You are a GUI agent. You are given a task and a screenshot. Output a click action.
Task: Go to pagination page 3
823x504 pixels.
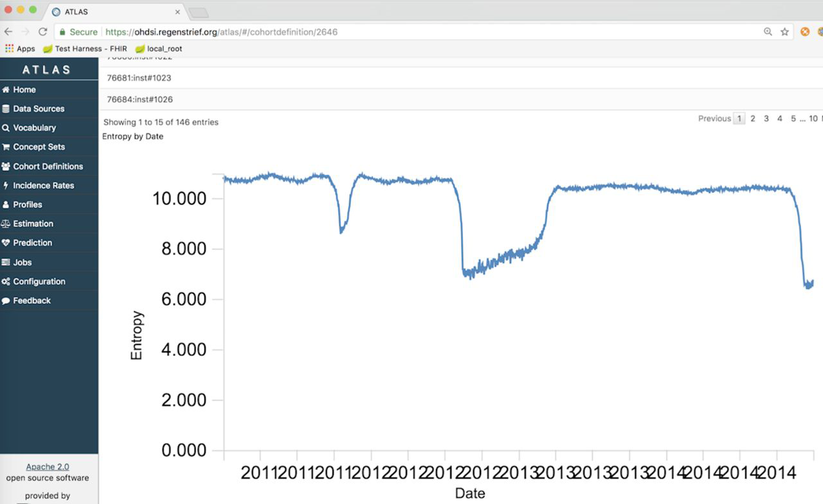coord(766,119)
